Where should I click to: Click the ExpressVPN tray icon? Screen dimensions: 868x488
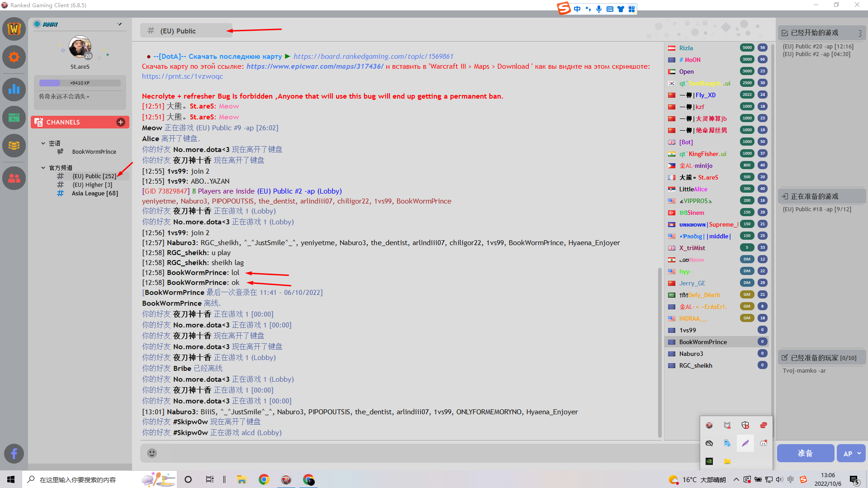coord(764,425)
